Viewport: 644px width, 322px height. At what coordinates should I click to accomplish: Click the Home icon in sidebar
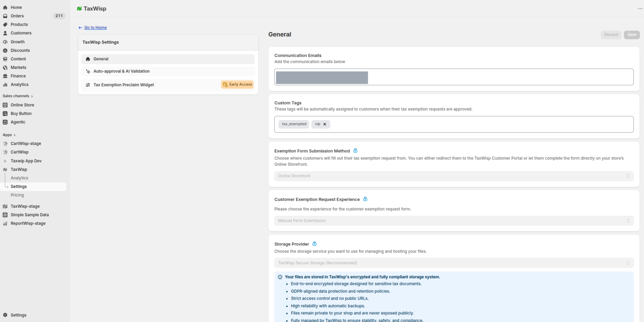tap(5, 8)
